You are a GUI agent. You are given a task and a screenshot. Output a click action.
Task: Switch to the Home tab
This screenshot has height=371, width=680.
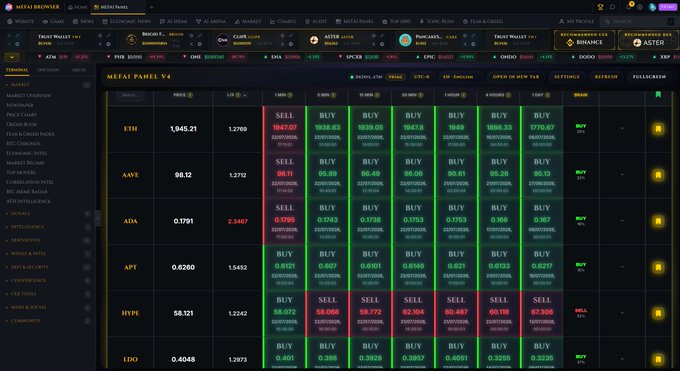tap(78, 7)
